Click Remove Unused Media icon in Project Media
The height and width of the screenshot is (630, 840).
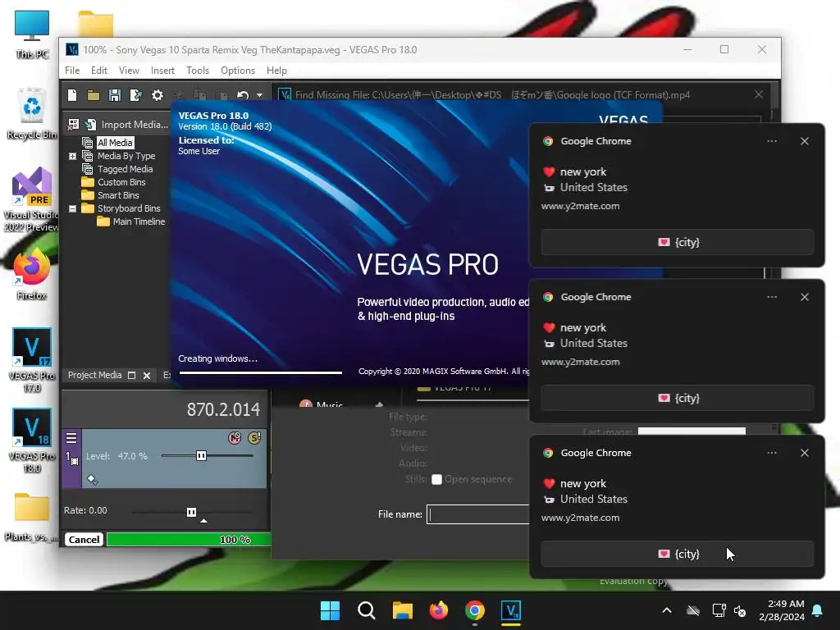click(x=73, y=125)
